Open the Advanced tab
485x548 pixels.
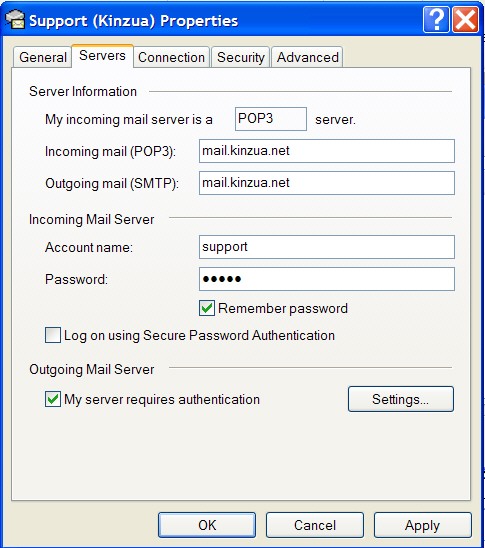[x=307, y=57]
